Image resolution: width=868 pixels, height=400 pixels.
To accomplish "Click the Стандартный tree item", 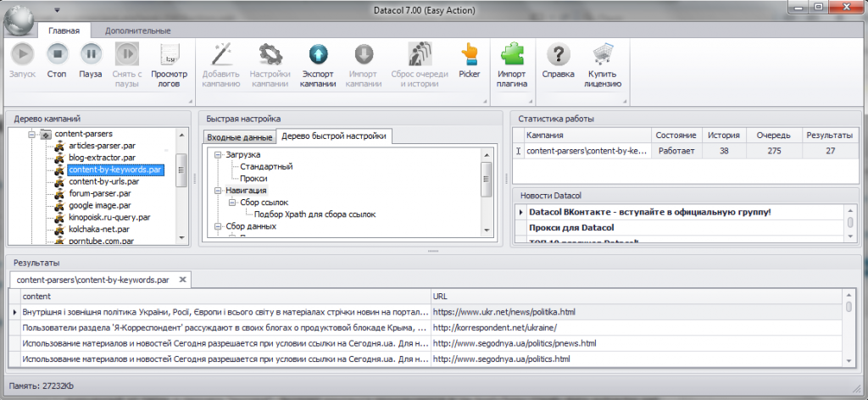I will click(x=266, y=167).
